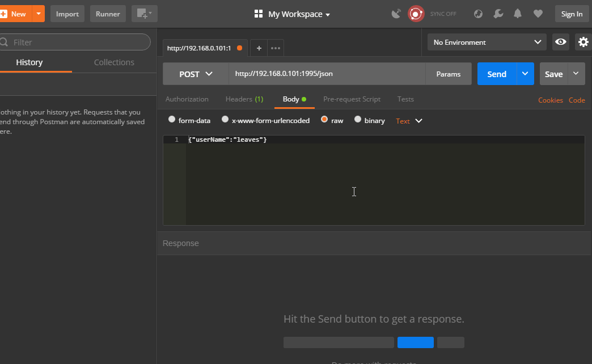592x364 pixels.
Task: Click the environment quick look eye icon
Action: pos(561,42)
